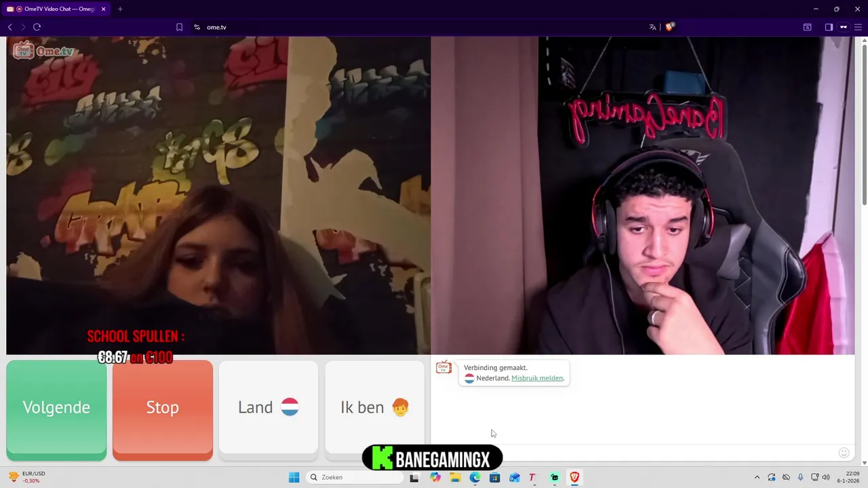Click the Verbinding gemaakt message
The height and width of the screenshot is (488, 868).
(495, 367)
